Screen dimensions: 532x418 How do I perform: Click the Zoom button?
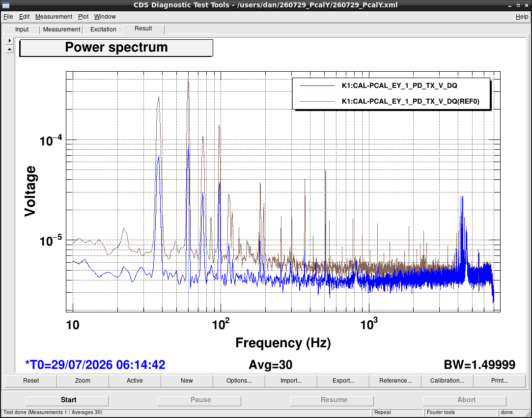point(83,381)
